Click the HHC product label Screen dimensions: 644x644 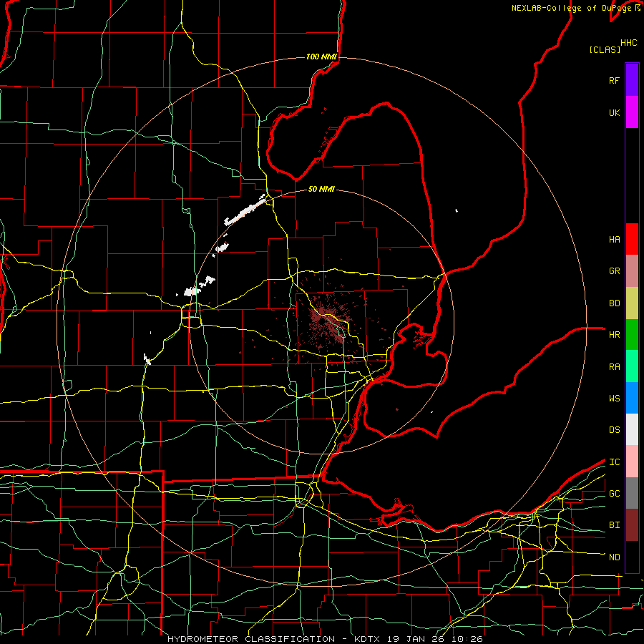[x=629, y=43]
